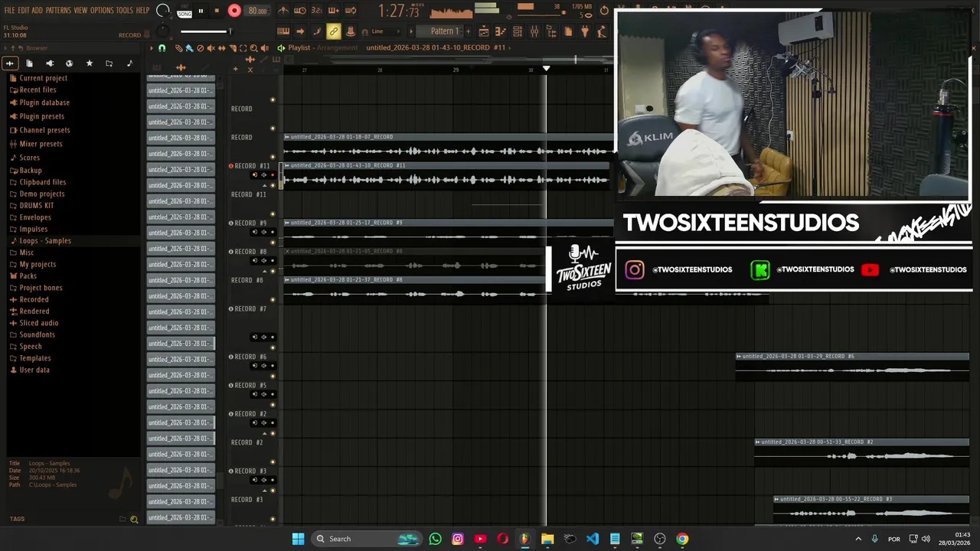Click the browser tags search magnifier icon
Image resolution: width=980 pixels, height=551 pixels.
pos(134,519)
